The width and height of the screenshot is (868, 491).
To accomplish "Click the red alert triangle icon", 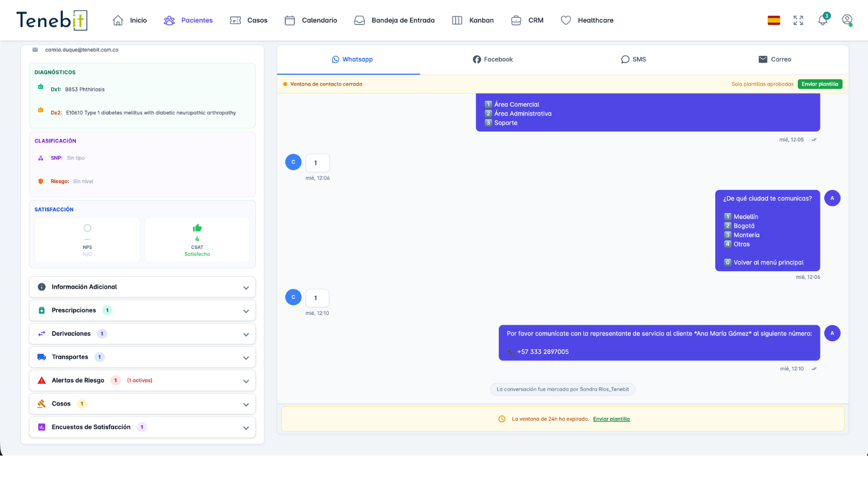I will tap(41, 380).
